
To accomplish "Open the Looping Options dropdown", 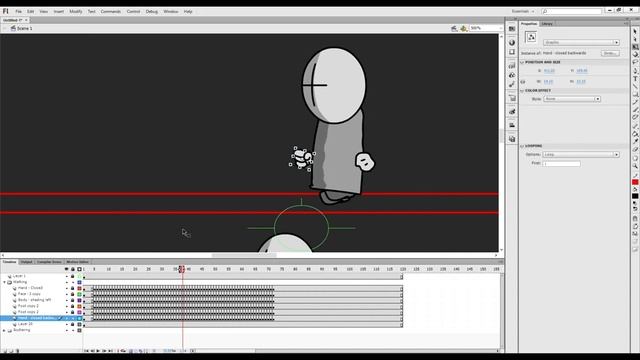I will pyautogui.click(x=581, y=155).
